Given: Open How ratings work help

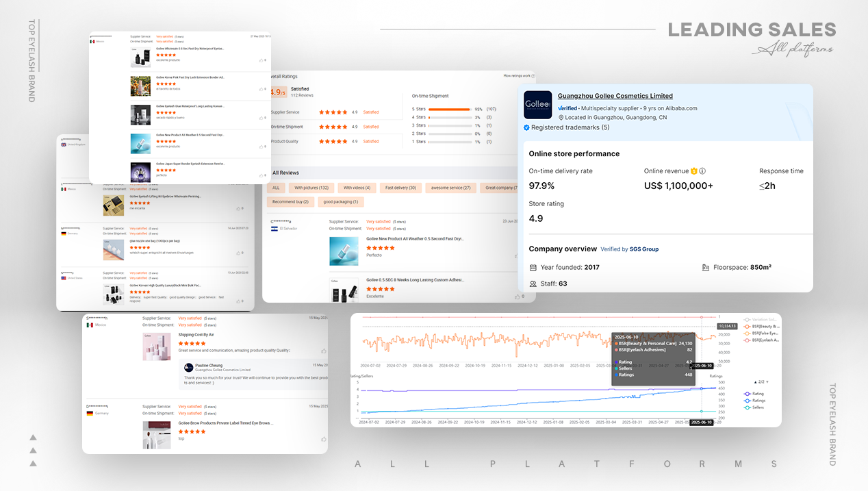Looking at the screenshot, I should [x=519, y=76].
